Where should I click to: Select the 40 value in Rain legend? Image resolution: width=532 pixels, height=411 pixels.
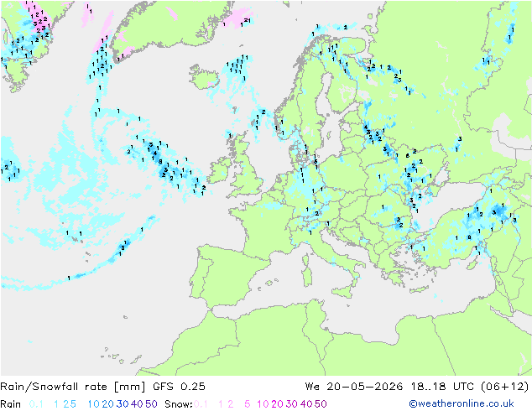coord(137,404)
